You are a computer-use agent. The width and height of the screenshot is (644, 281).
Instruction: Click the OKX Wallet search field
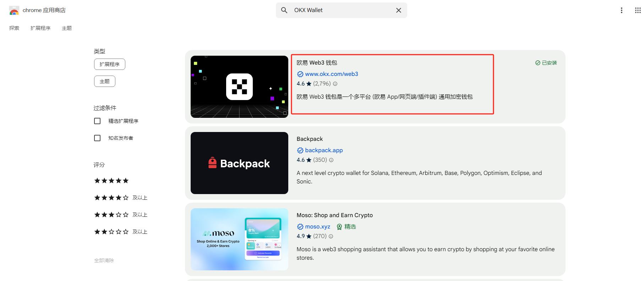(x=341, y=10)
